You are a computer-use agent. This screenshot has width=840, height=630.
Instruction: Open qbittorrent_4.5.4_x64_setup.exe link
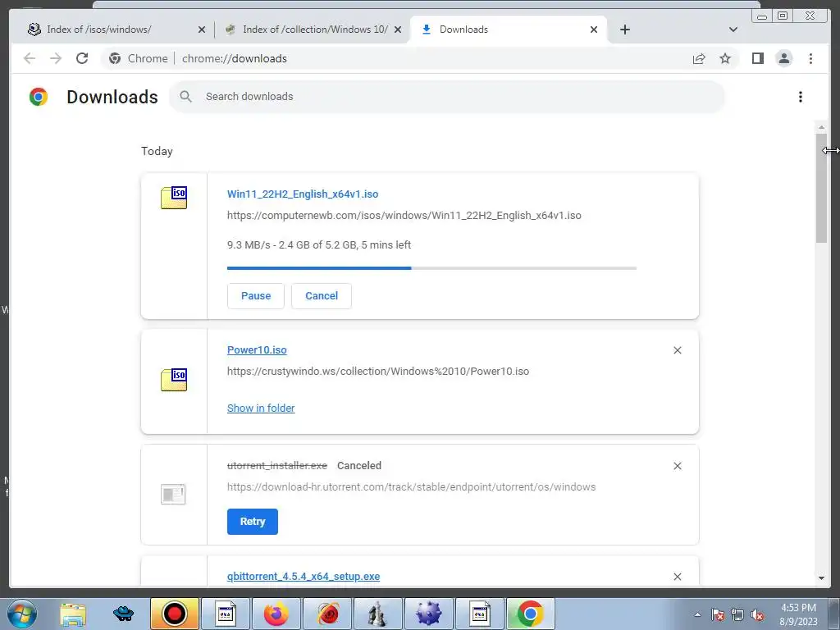[304, 577]
